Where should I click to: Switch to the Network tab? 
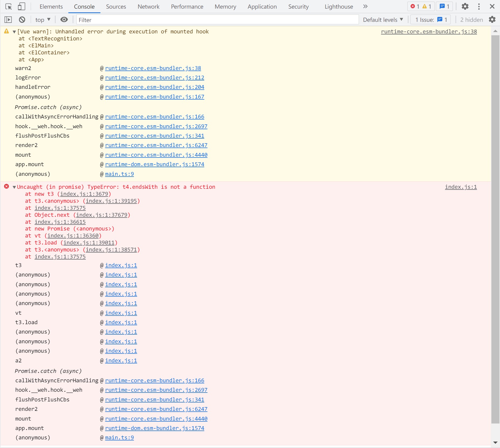(x=148, y=6)
